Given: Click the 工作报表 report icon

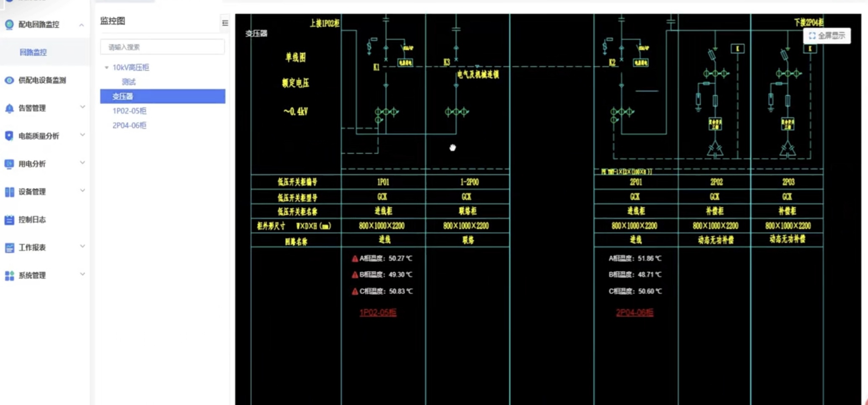Looking at the screenshot, I should (9, 248).
